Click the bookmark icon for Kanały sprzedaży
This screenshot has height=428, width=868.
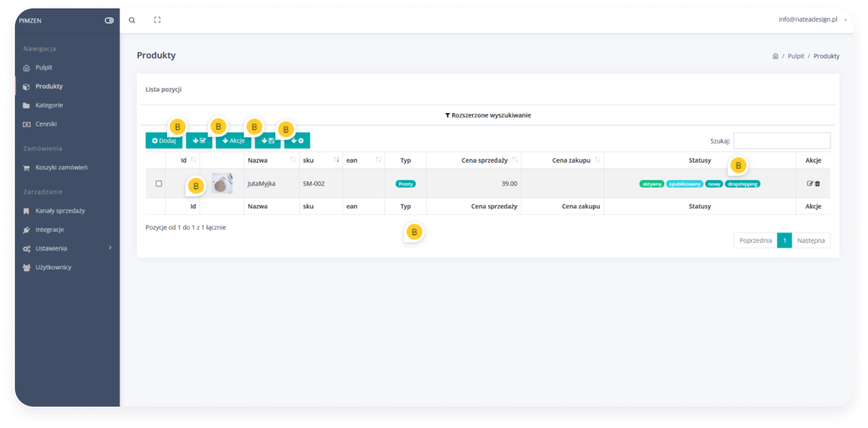point(27,211)
